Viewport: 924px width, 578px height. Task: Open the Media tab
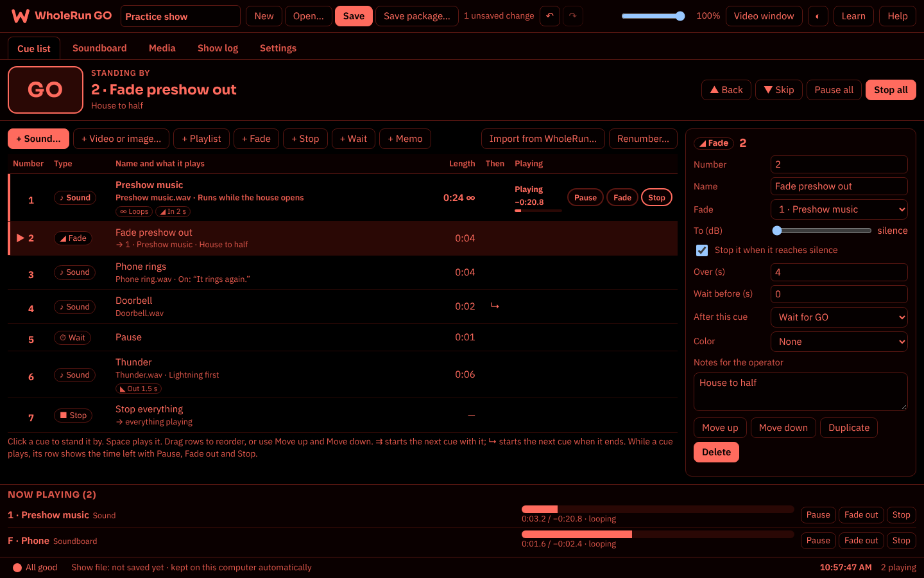[162, 48]
